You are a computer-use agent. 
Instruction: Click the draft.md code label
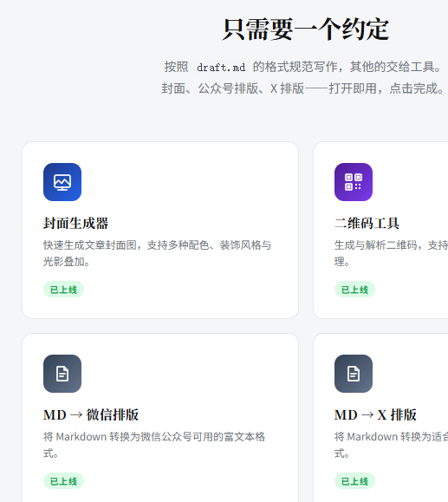[x=221, y=68]
